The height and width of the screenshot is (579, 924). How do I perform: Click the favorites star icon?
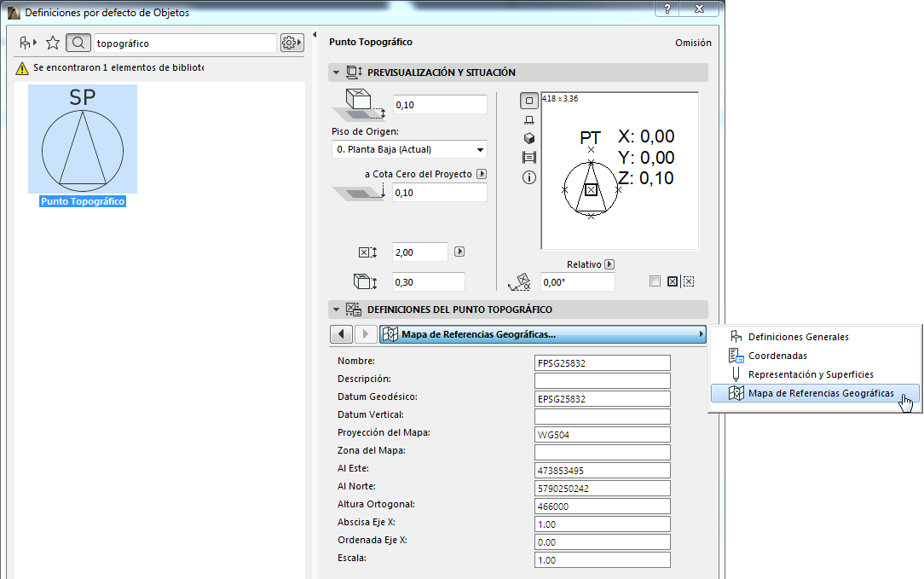click(53, 43)
